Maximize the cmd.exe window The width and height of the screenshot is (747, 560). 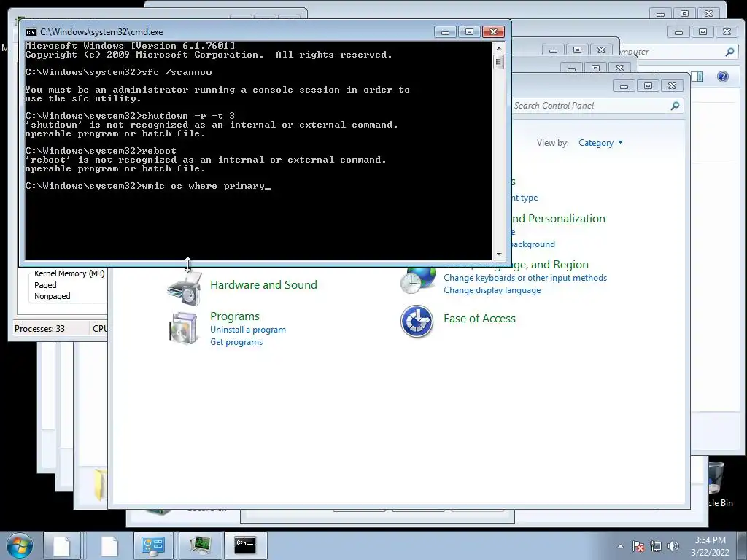[x=469, y=32]
